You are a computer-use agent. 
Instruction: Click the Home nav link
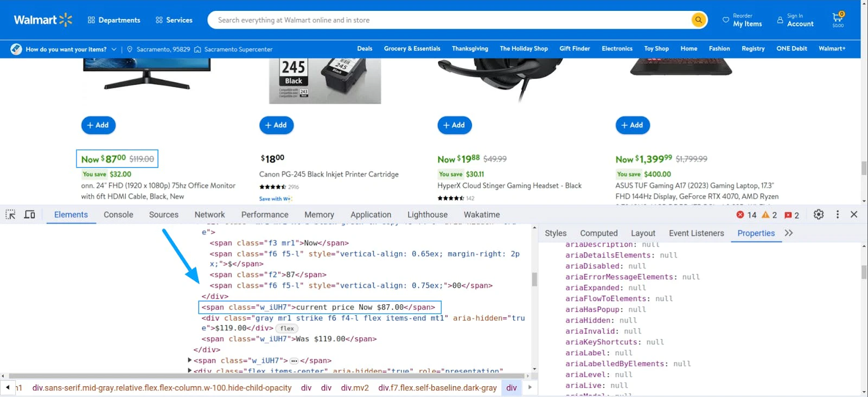689,49
